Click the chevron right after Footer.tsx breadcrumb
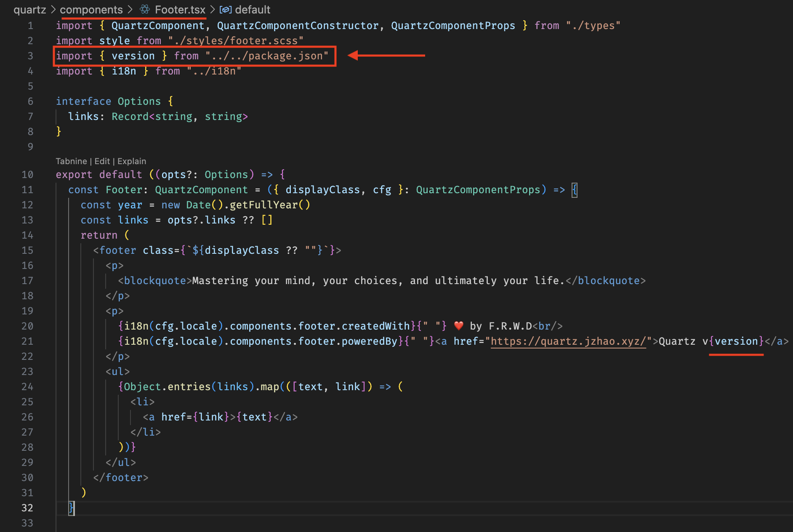This screenshot has height=532, width=793. pos(213,9)
